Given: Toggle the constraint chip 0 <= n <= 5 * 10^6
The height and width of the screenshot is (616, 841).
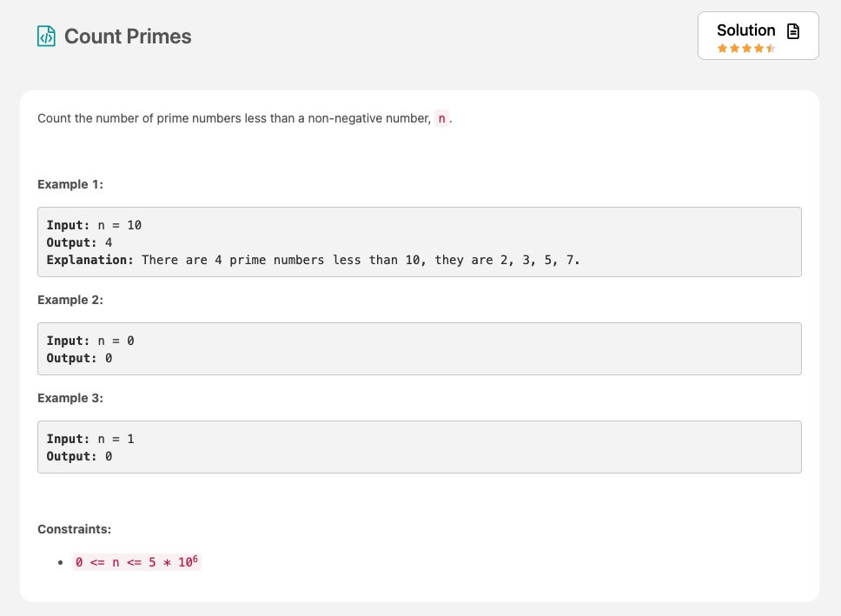Looking at the screenshot, I should [x=136, y=560].
